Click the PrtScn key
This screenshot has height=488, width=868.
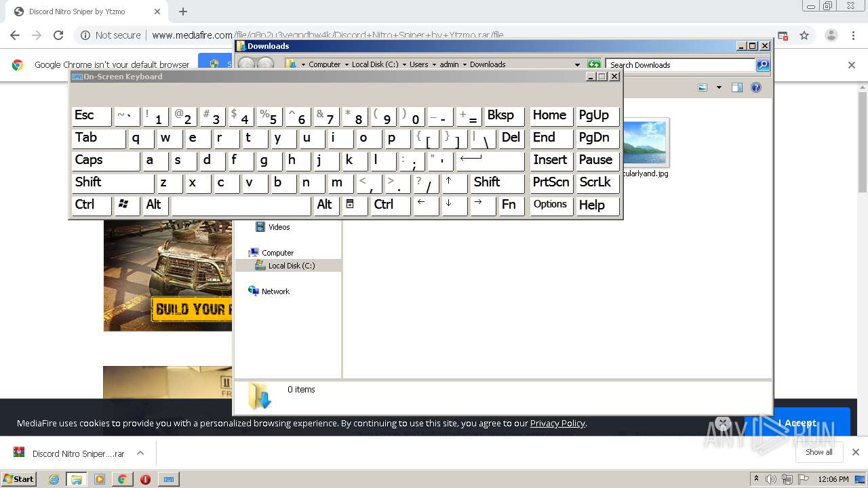(x=551, y=183)
